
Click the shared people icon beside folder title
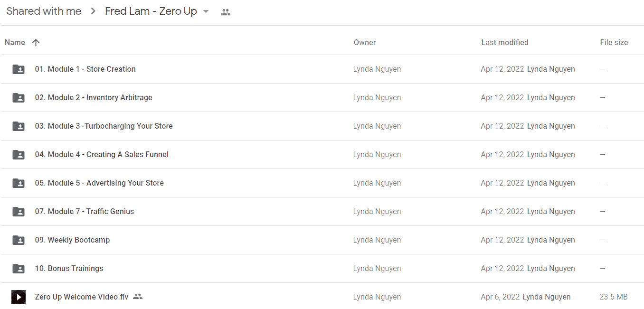click(x=226, y=12)
